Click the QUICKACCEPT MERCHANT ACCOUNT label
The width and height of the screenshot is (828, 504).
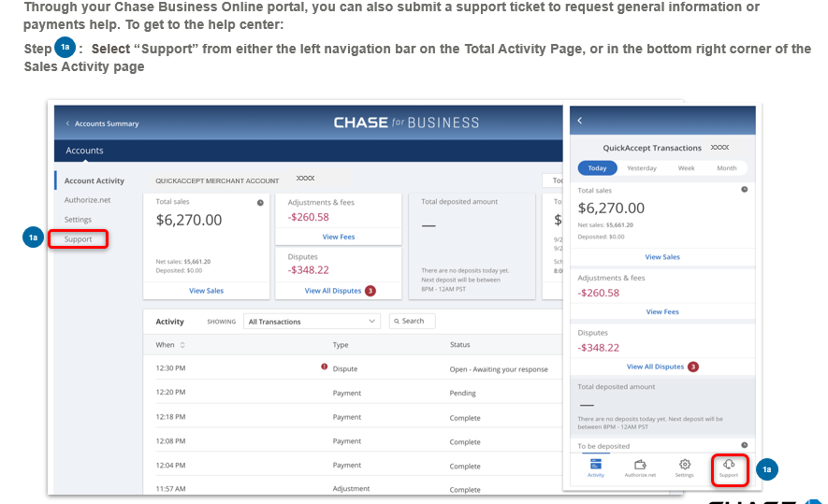(x=217, y=181)
